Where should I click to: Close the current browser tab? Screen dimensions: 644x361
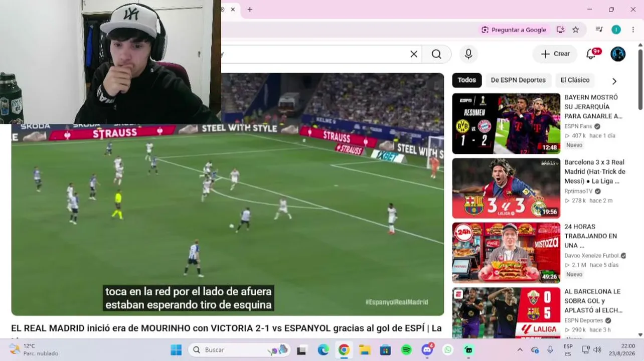tap(233, 10)
